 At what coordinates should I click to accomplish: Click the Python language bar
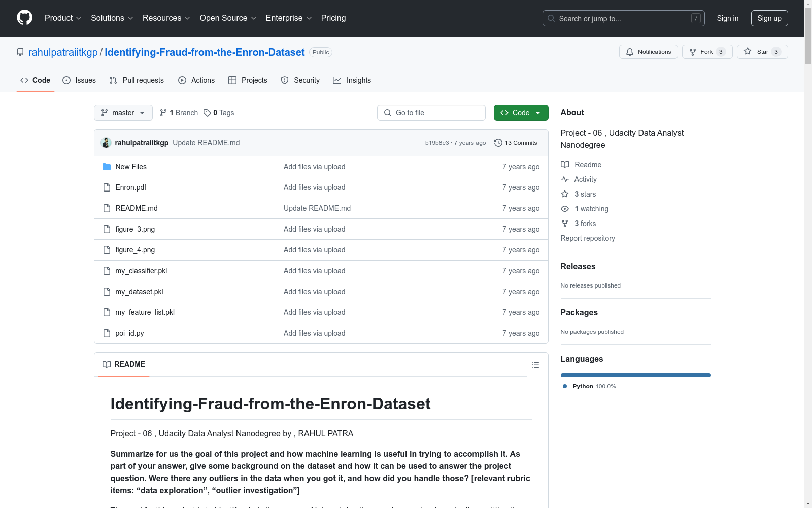[x=636, y=375]
